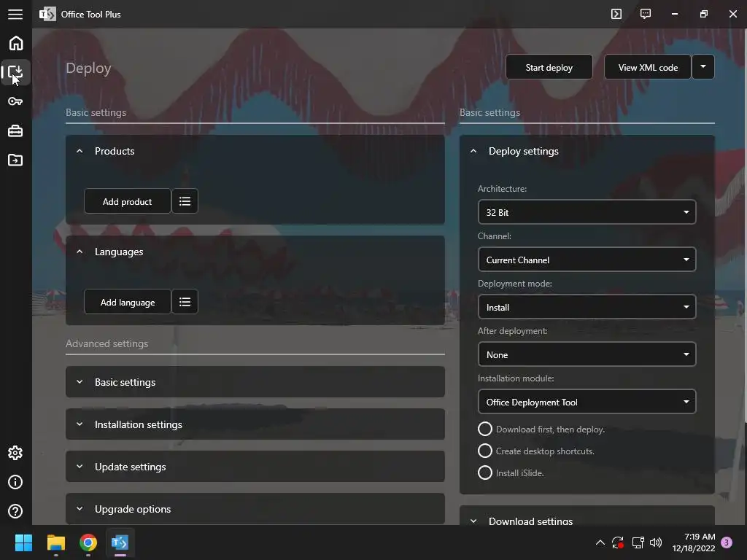
Task: Expand the Installation settings section
Action: [255, 424]
